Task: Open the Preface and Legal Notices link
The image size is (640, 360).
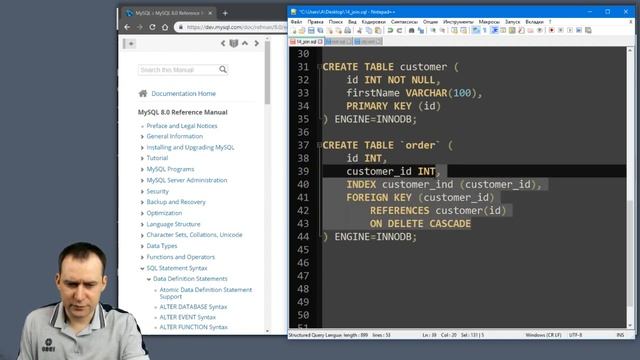Action: tap(182, 126)
